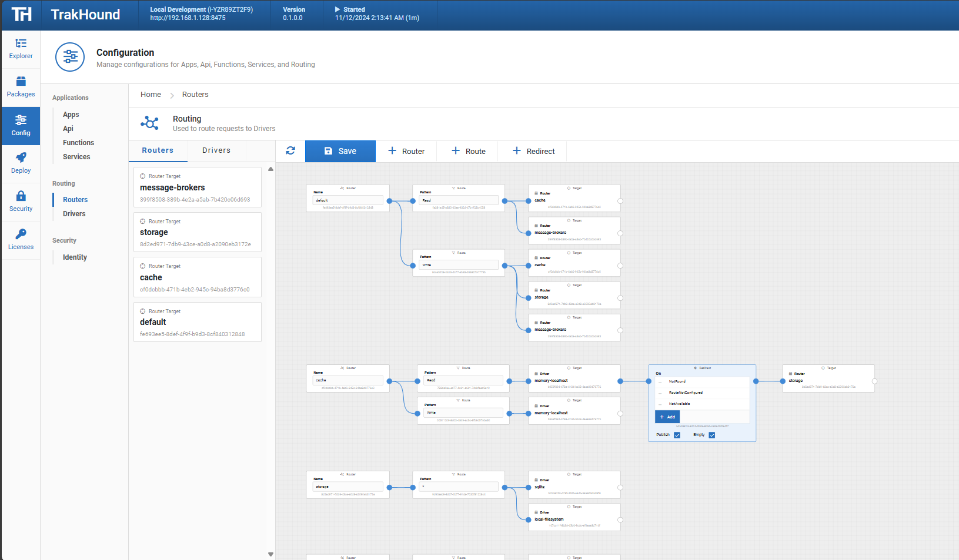Click scroll-up arrow of router list

[270, 169]
